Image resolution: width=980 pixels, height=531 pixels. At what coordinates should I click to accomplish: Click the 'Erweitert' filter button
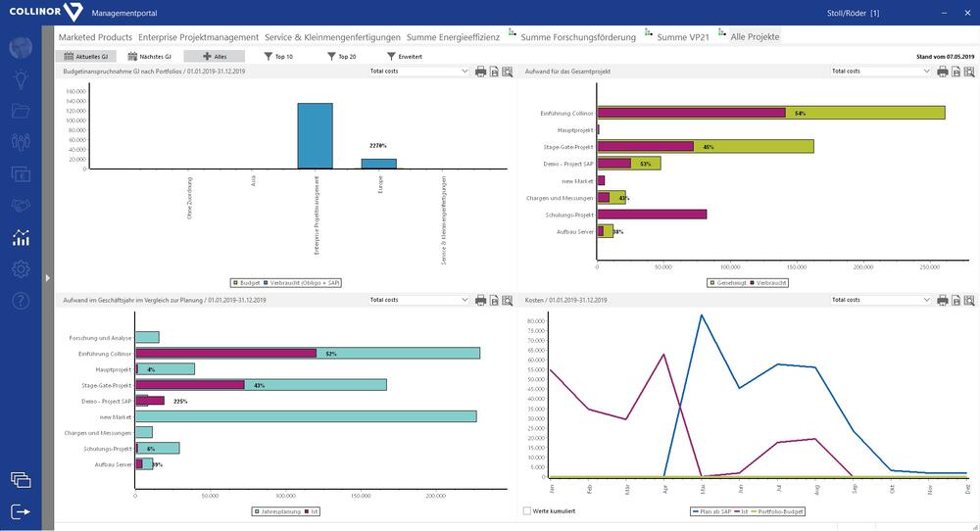click(x=405, y=57)
